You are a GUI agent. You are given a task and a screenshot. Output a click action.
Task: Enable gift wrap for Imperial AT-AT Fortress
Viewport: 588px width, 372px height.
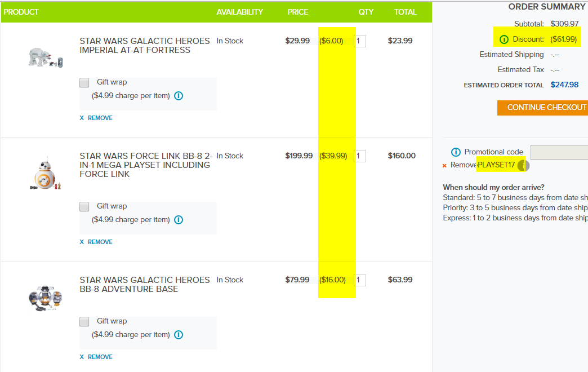point(84,83)
